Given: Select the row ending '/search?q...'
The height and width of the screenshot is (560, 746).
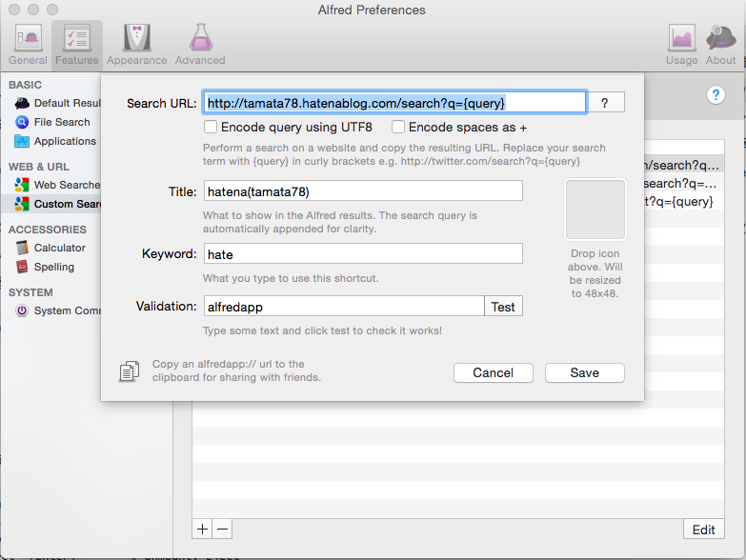Looking at the screenshot, I should click(684, 165).
